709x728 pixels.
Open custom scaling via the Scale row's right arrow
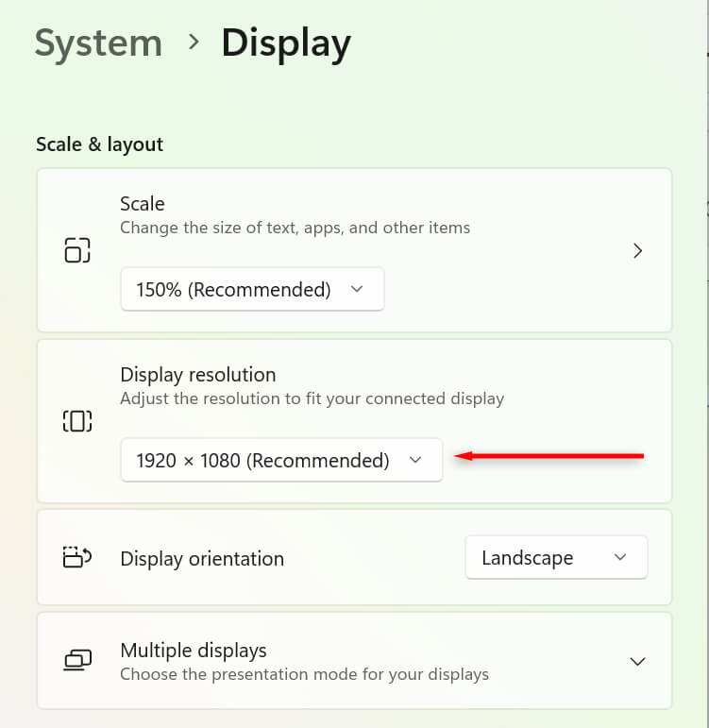pyautogui.click(x=638, y=250)
